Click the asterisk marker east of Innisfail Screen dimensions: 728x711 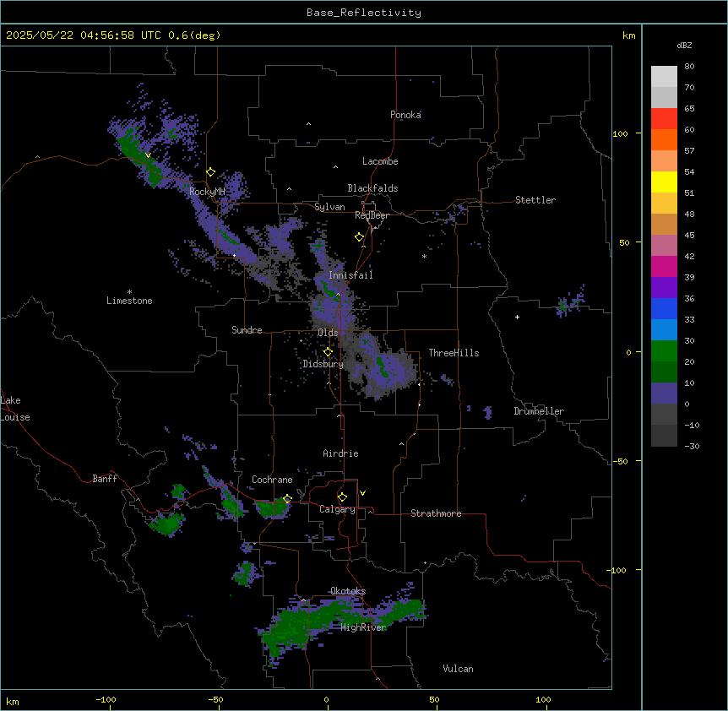click(x=424, y=256)
